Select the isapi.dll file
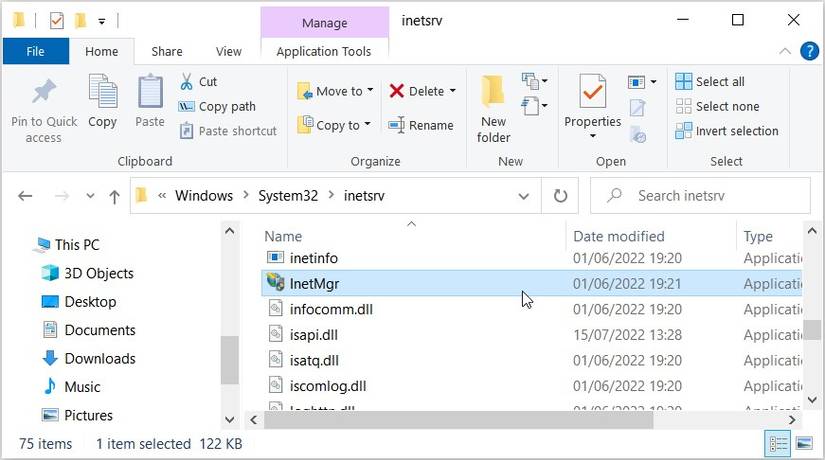Screen dimensions: 825x460 [313, 335]
